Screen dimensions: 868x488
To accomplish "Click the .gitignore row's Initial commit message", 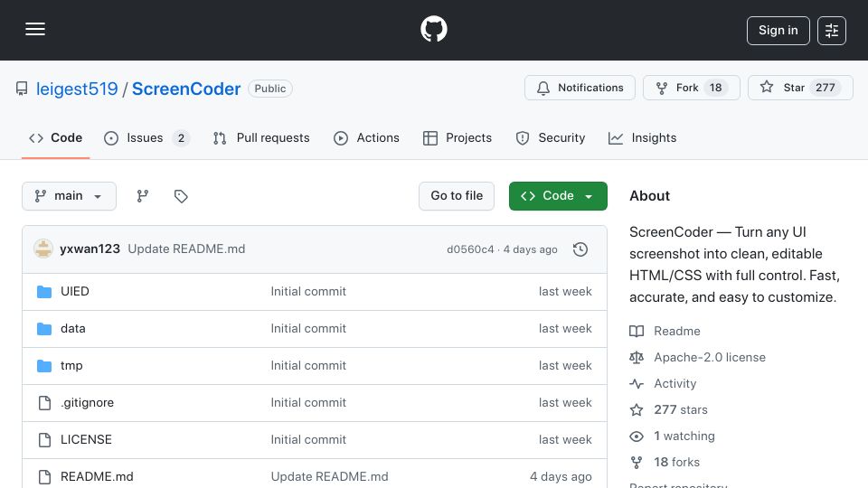I will [308, 403].
